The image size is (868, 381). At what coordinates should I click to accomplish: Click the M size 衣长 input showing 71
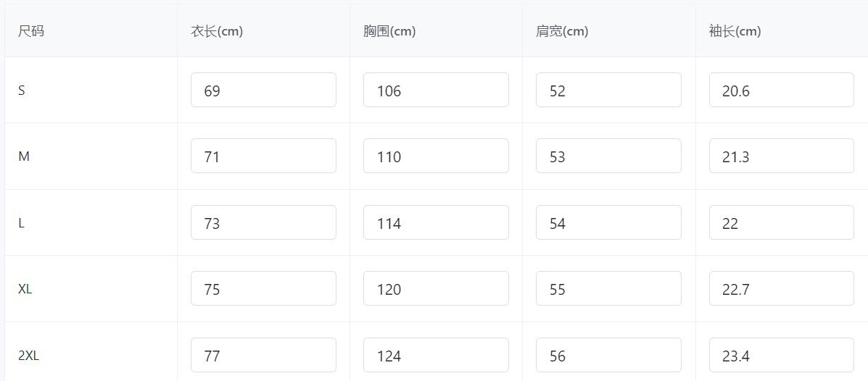click(x=263, y=156)
